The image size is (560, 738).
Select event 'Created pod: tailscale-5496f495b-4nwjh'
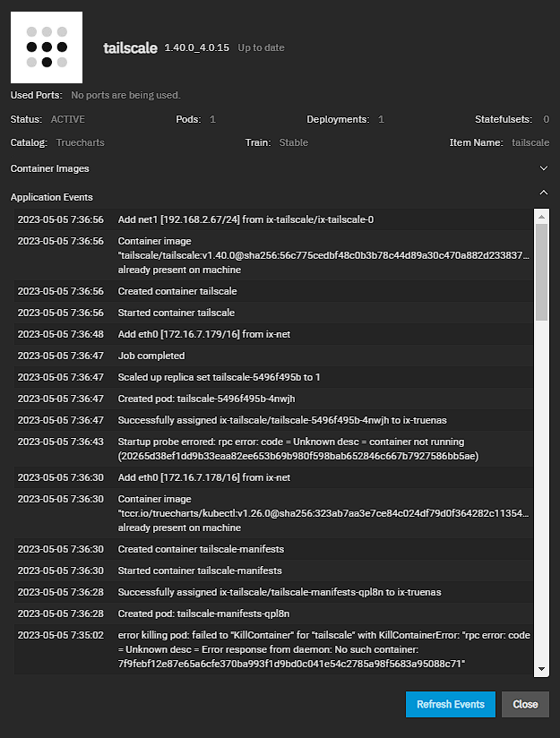click(x=273, y=399)
